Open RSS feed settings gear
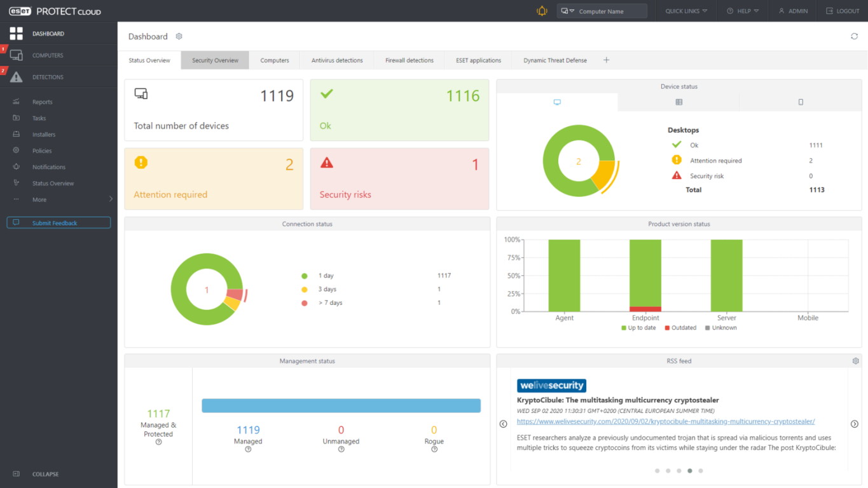 (855, 361)
